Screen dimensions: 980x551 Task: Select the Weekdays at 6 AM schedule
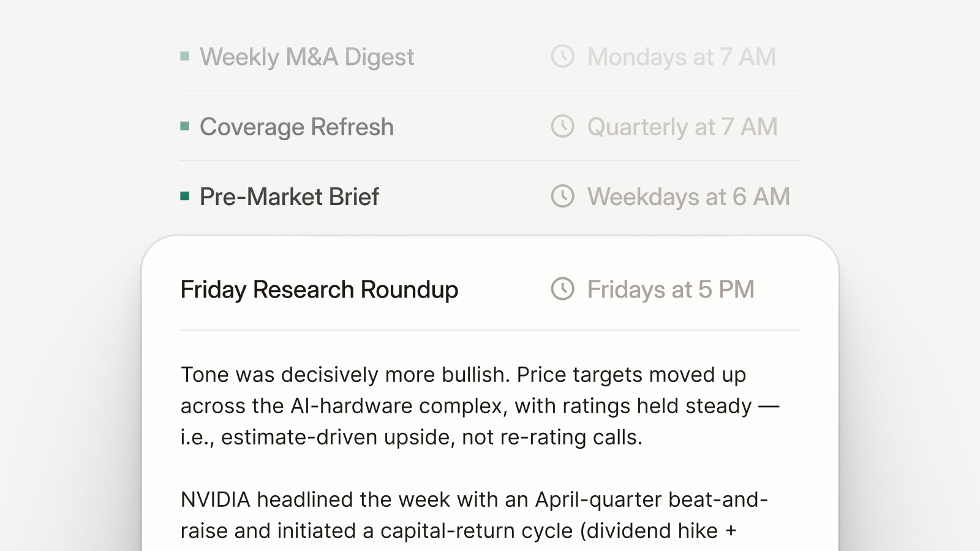[x=688, y=197]
